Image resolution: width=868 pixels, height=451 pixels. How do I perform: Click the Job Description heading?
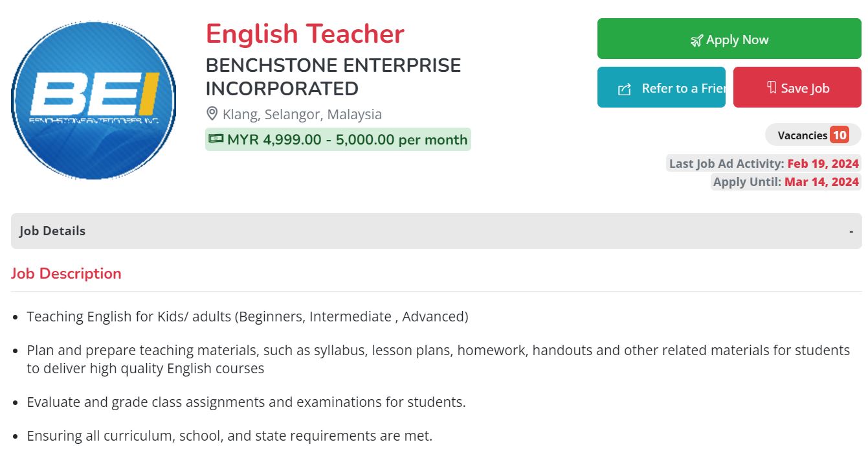point(66,273)
